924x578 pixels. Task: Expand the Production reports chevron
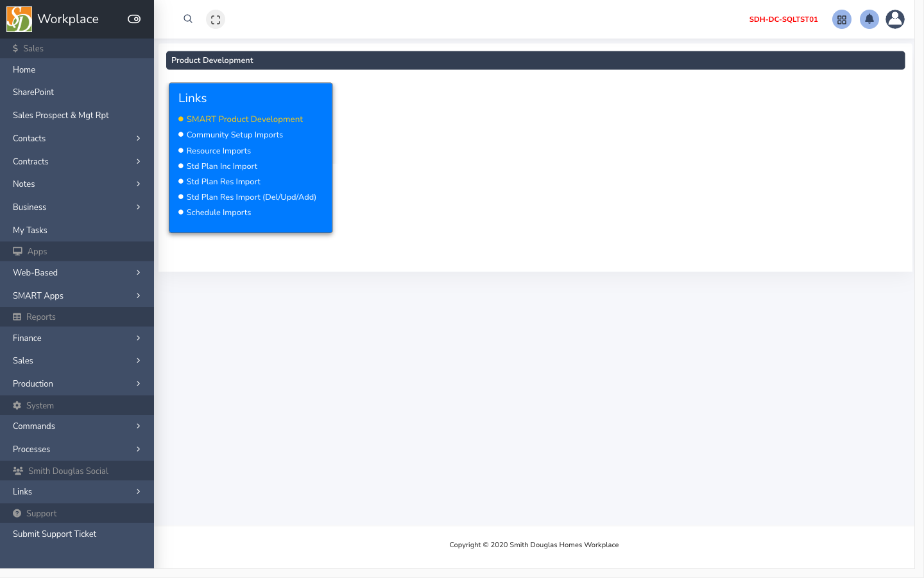tap(138, 383)
